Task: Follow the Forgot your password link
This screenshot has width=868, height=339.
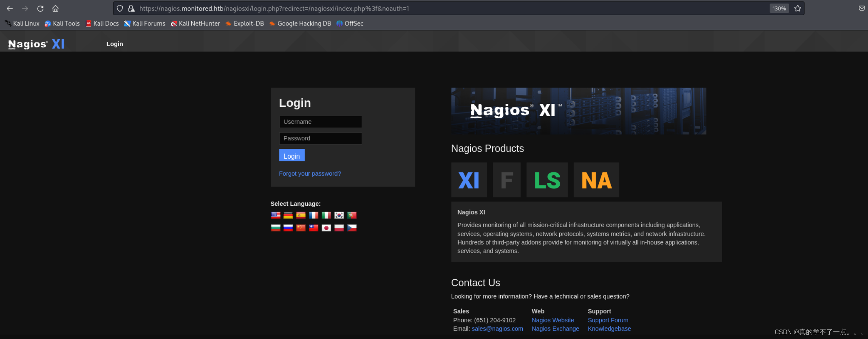Action: coord(310,174)
